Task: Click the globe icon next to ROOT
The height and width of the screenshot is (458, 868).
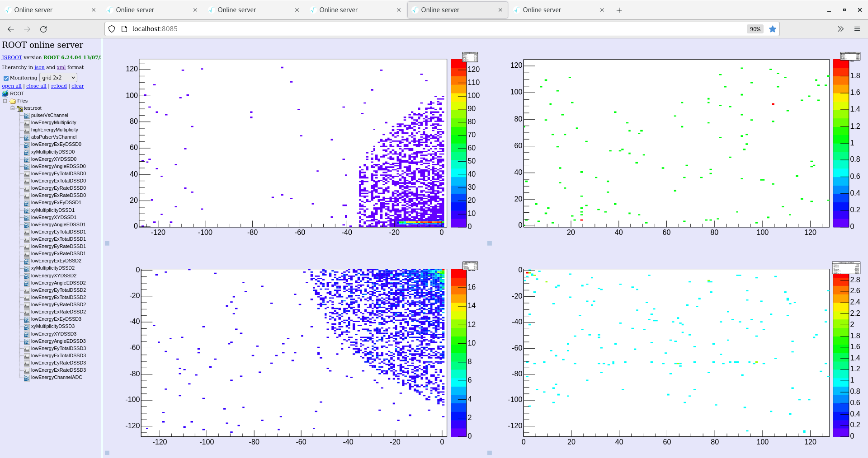Action: click(x=5, y=93)
